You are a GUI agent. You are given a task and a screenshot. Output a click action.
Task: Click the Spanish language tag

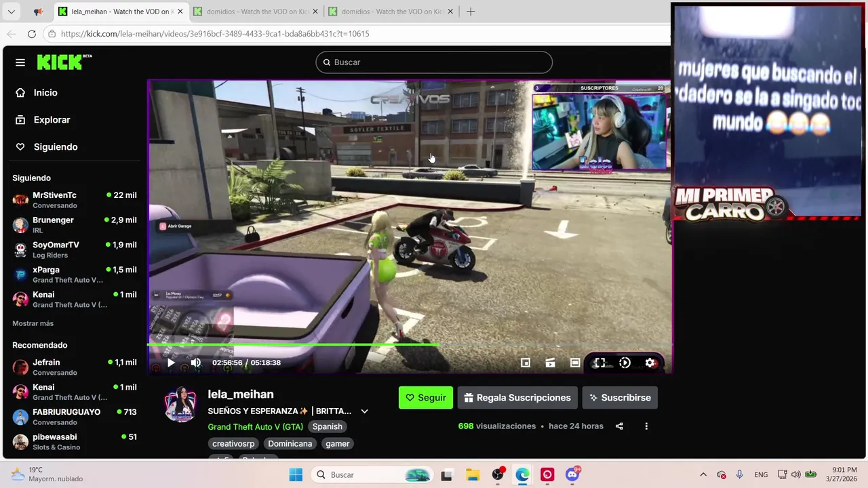pyautogui.click(x=327, y=426)
